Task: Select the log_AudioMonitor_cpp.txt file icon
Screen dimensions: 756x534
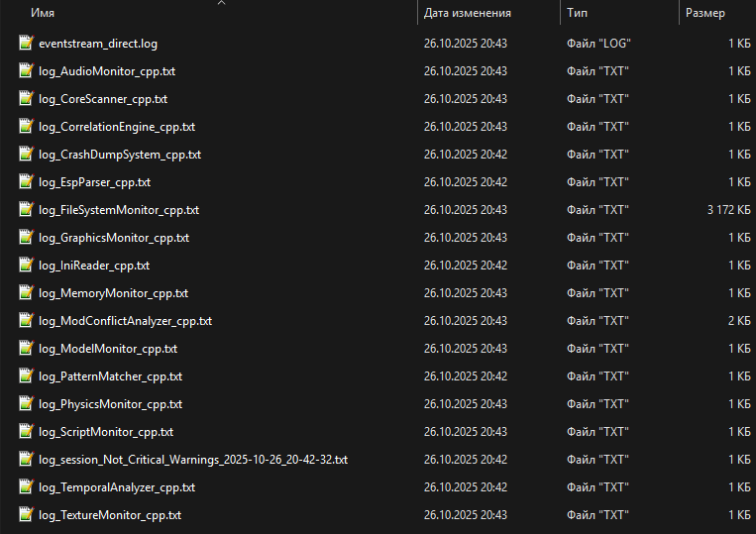Action: (x=26, y=71)
